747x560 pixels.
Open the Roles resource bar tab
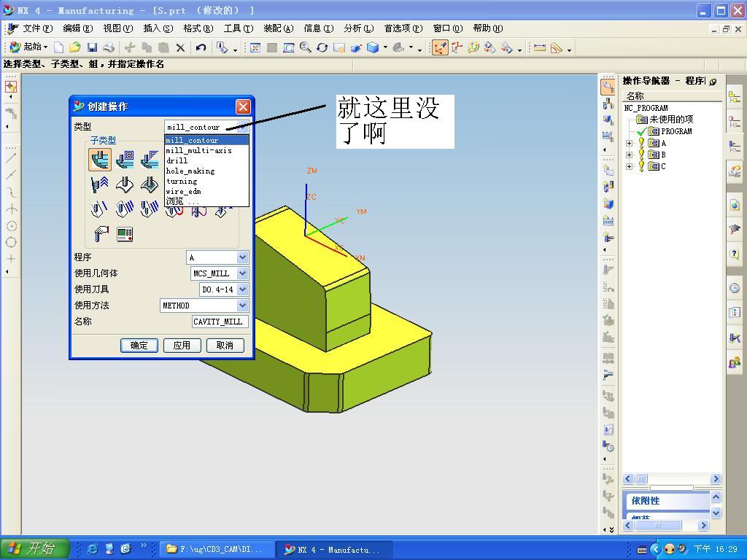(735, 363)
